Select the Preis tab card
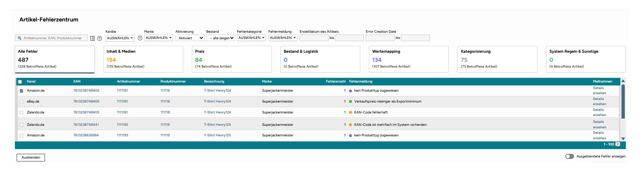This screenshot has width=644, height=176. click(232, 59)
